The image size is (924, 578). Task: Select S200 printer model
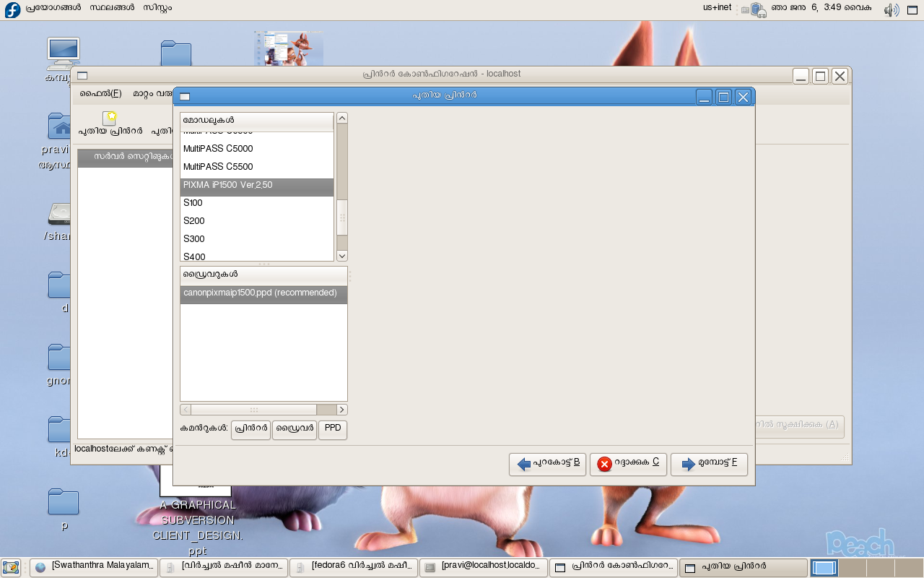193,221
